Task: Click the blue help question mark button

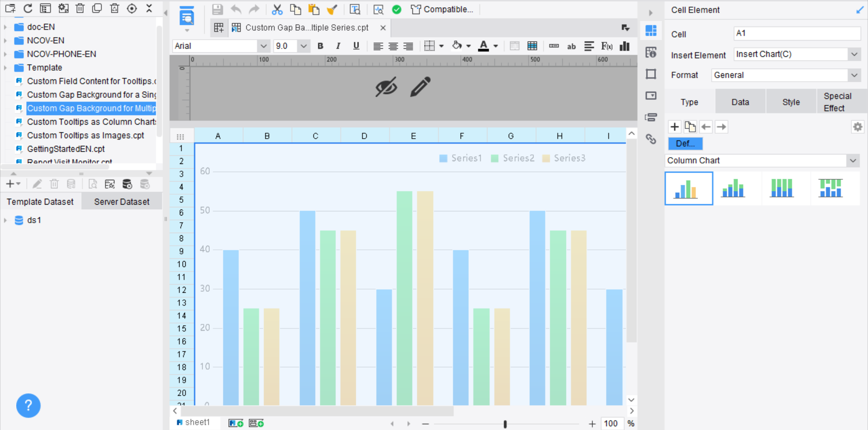Action: coord(28,406)
